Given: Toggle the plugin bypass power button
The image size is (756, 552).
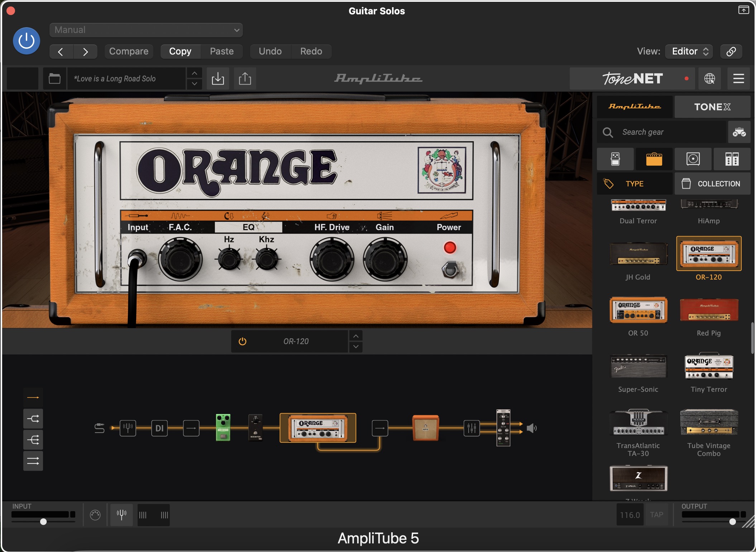Looking at the screenshot, I should tap(26, 41).
